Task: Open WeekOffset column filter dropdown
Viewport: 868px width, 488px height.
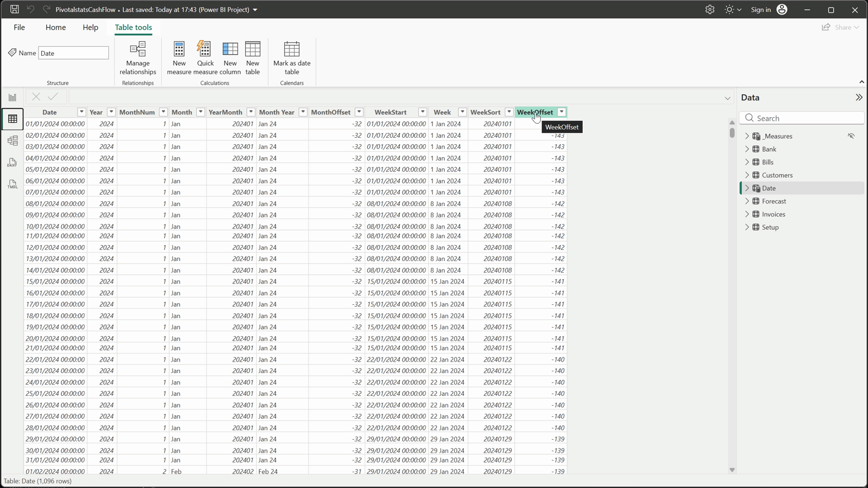Action: pos(562,112)
